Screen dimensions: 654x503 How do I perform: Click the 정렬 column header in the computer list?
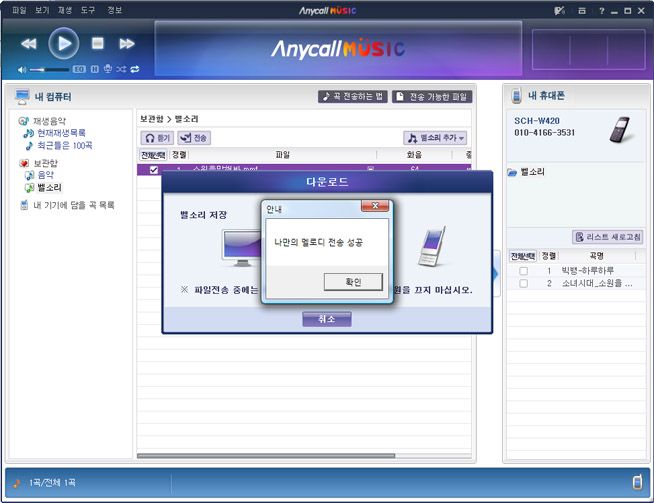pos(179,155)
